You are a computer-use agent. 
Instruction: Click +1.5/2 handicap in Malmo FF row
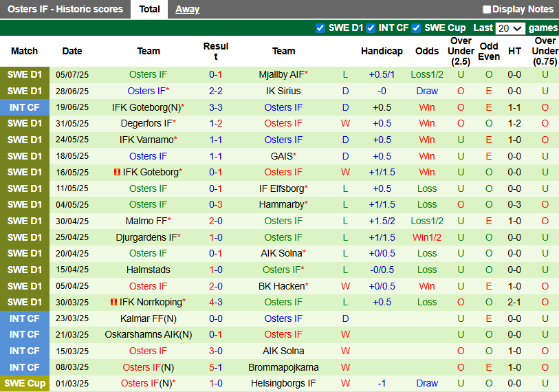(382, 221)
